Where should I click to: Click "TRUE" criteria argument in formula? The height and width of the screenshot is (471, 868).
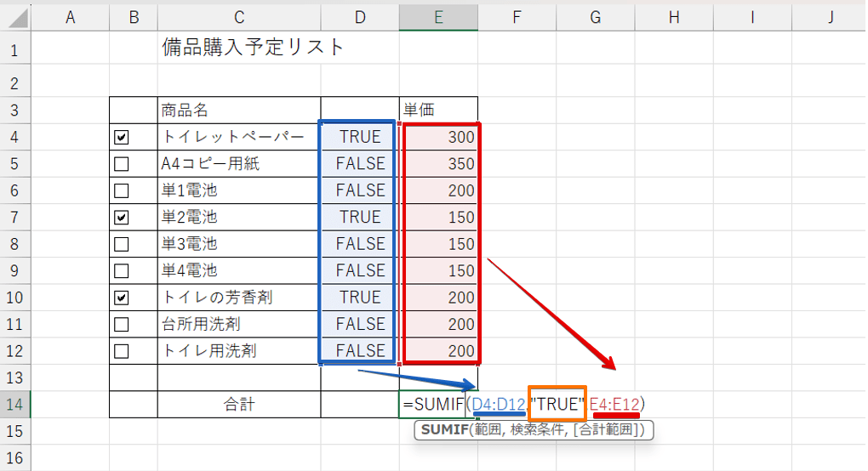[557, 405]
